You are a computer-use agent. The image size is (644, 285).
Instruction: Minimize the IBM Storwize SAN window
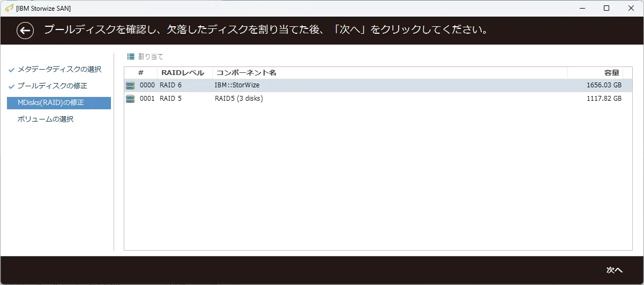click(x=582, y=8)
